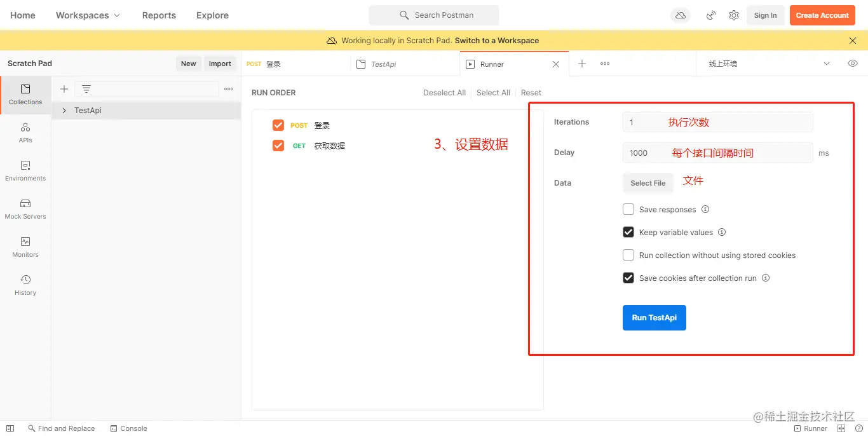Screen dimensions: 868x436
Task: Open settings via the gear icon
Action: click(x=734, y=15)
